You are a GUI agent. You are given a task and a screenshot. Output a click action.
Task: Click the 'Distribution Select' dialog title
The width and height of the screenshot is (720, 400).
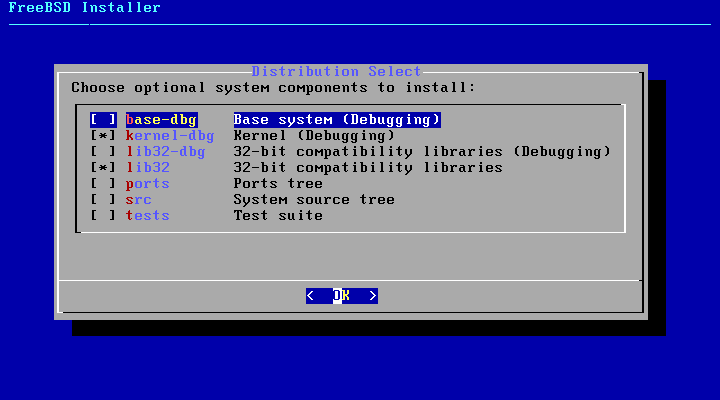point(336,72)
